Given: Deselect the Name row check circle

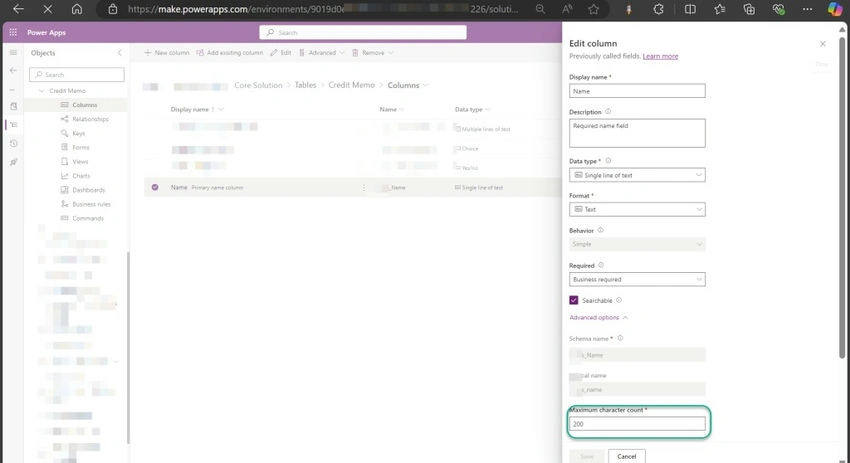Looking at the screenshot, I should click(x=155, y=187).
